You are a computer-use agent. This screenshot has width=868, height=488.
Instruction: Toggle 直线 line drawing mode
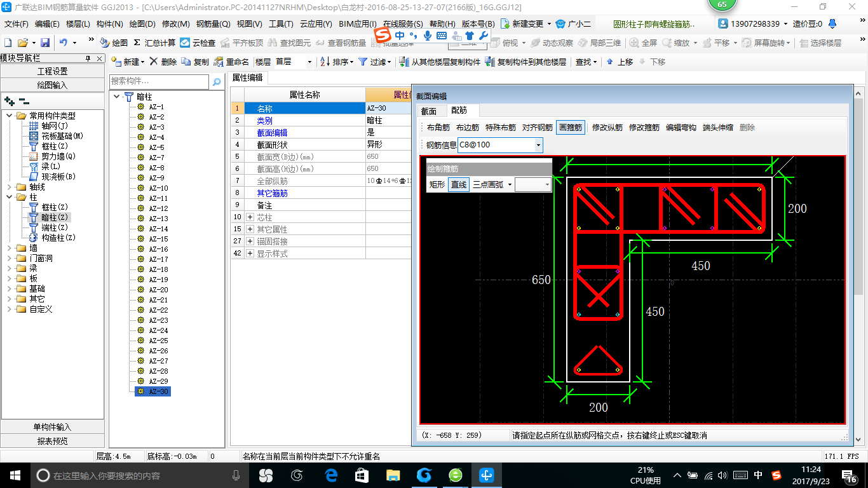click(x=458, y=184)
